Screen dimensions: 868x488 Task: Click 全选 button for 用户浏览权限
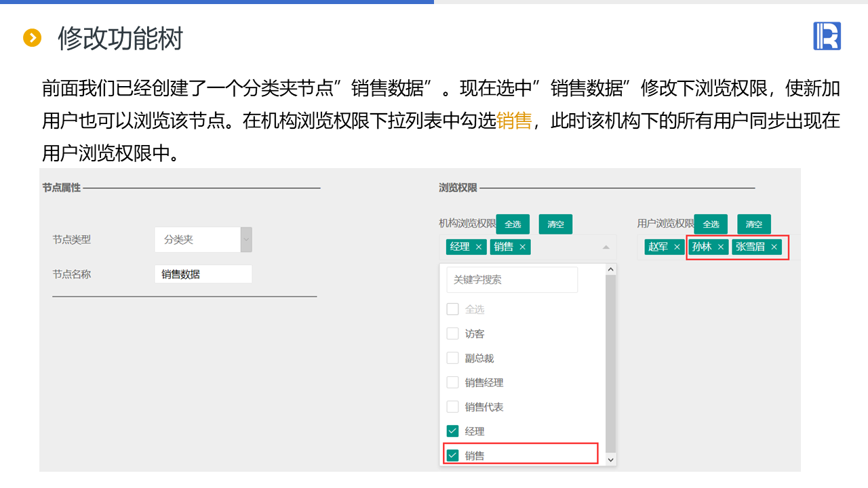tap(711, 224)
